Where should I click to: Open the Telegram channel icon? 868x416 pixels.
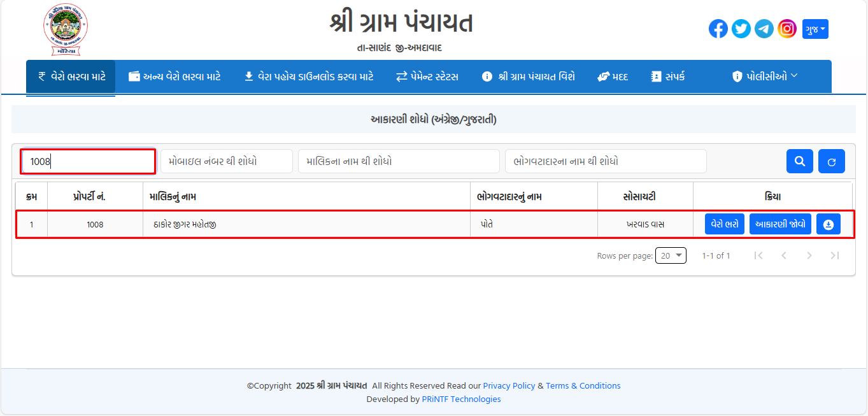[x=764, y=28]
